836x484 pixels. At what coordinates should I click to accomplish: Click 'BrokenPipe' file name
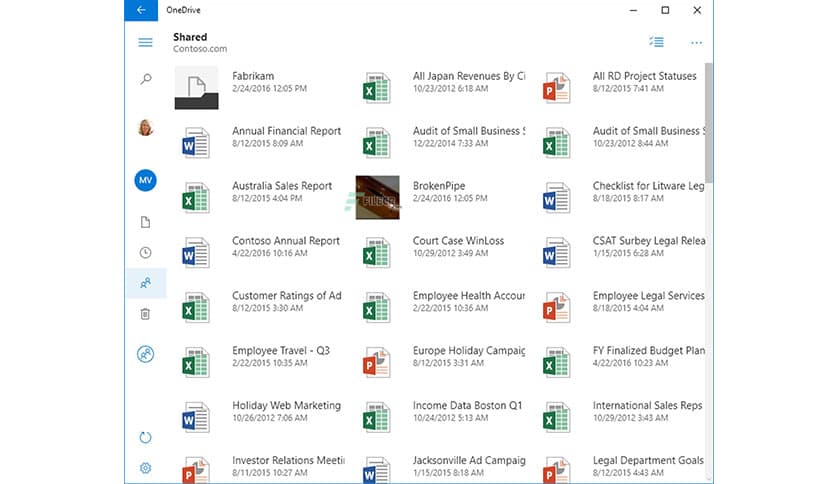[439, 186]
